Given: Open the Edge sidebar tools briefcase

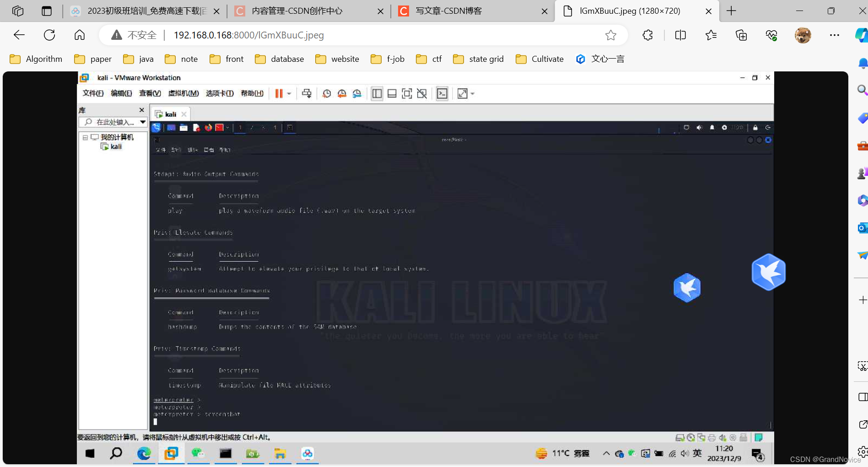Looking at the screenshot, I should pos(862,146).
